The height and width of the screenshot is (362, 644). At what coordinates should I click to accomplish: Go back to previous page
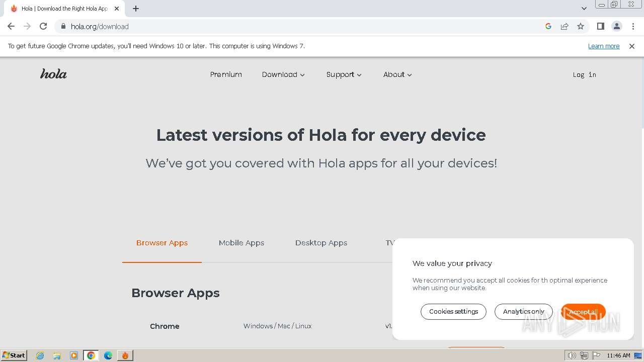tap(11, 26)
